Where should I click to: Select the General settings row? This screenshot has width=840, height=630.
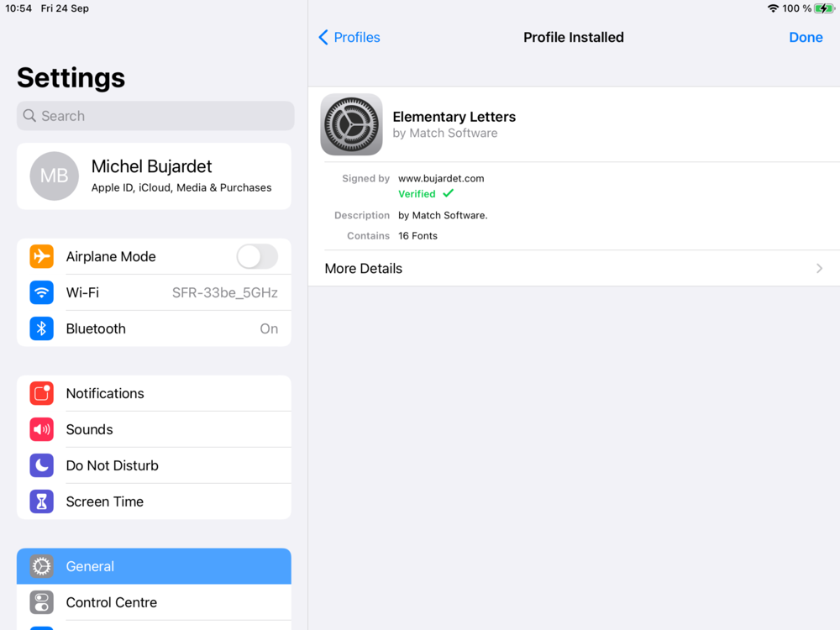(x=155, y=566)
